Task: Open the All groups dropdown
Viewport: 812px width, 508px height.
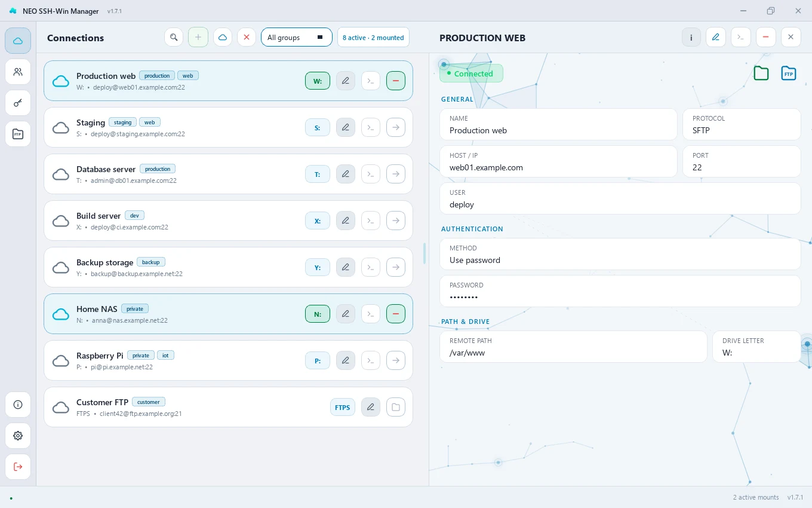Action: (296, 37)
